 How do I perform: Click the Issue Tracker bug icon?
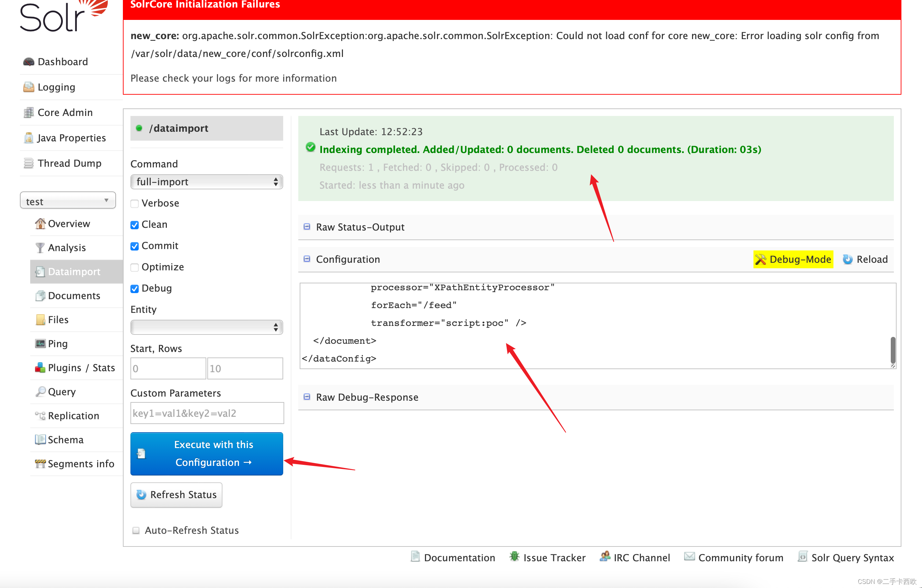click(x=514, y=557)
